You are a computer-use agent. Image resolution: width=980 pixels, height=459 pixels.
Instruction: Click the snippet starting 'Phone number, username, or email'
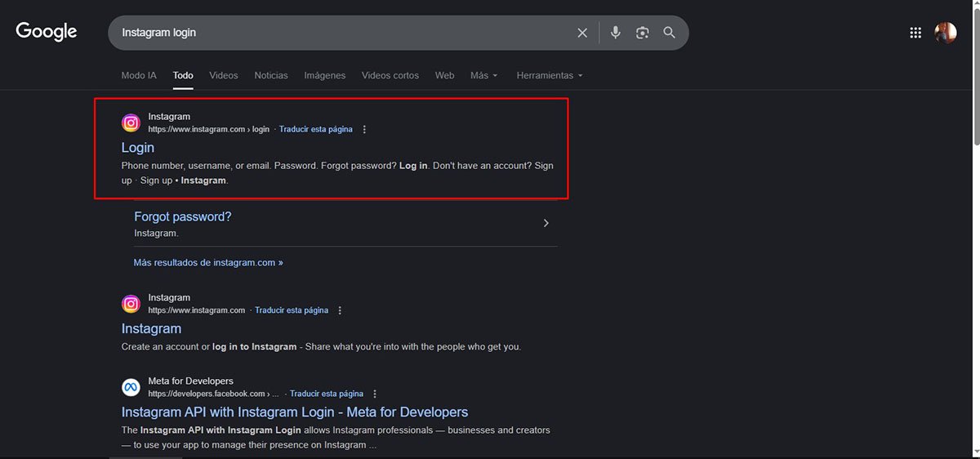pyautogui.click(x=337, y=173)
